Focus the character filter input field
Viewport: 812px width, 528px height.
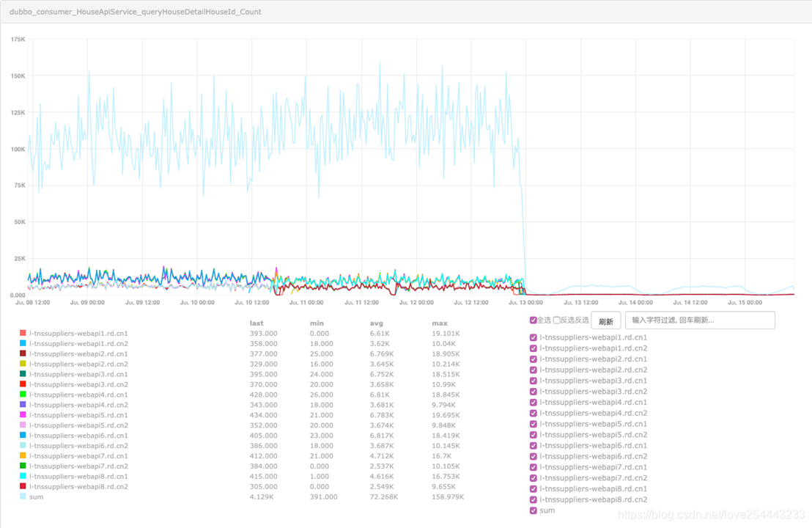[700, 320]
